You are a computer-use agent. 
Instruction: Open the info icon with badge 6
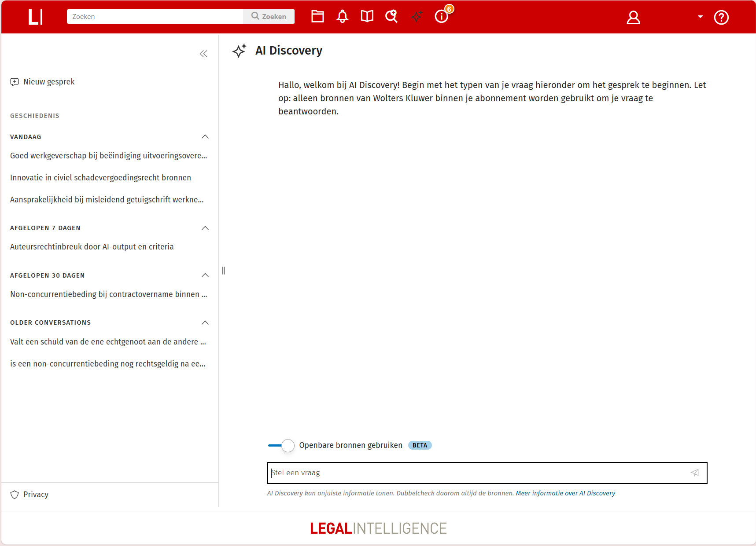442,17
